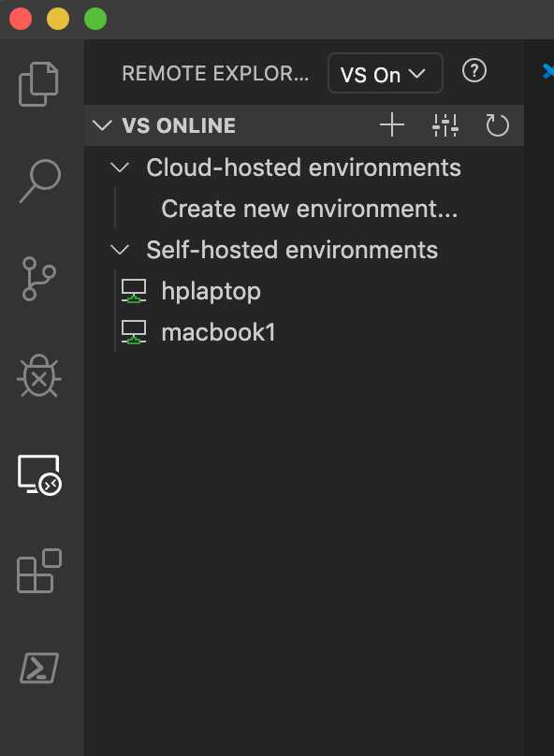
Task: Open the Explorer view in activity bar
Action: pos(39,84)
